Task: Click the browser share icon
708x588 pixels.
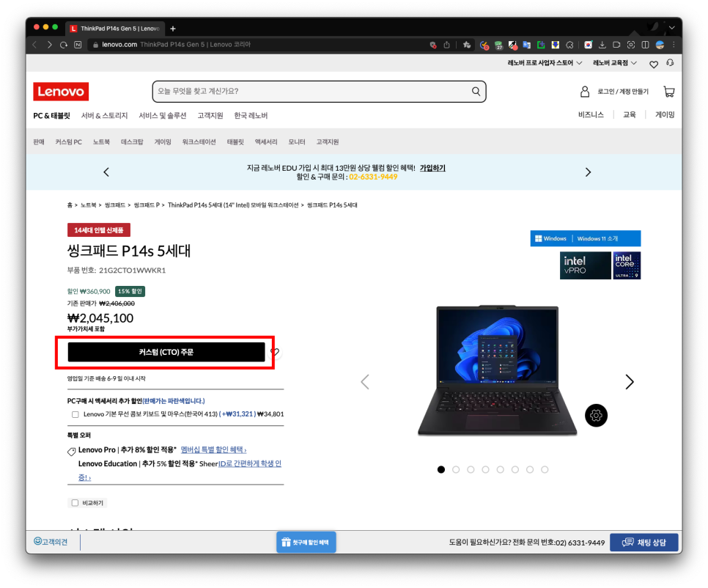Action: [446, 45]
